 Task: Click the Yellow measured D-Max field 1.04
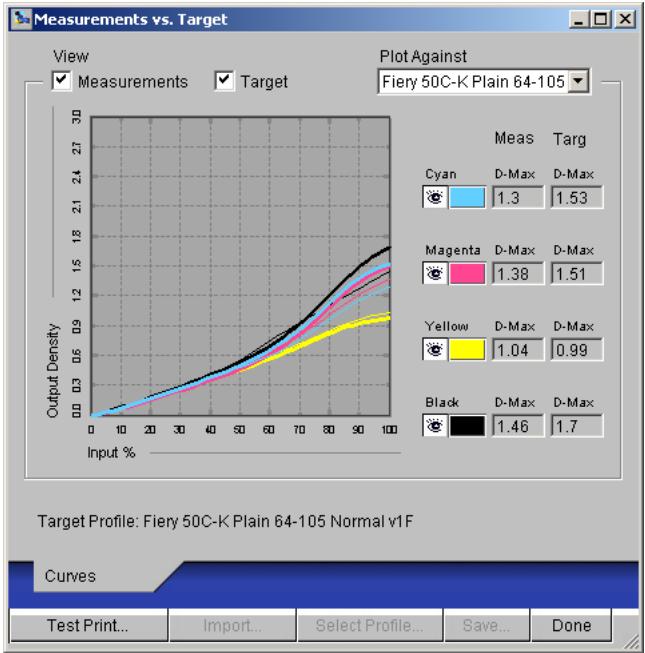[x=518, y=350]
